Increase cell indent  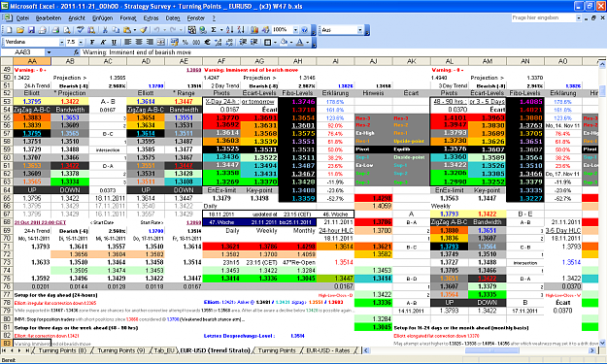(x=253, y=42)
